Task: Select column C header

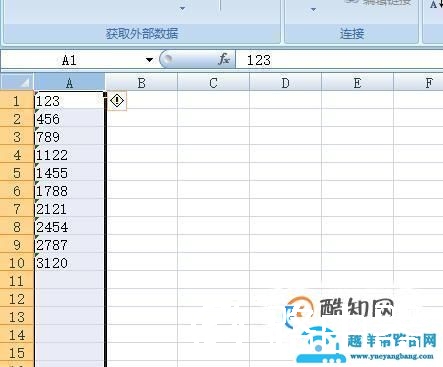Action: pyautogui.click(x=213, y=83)
